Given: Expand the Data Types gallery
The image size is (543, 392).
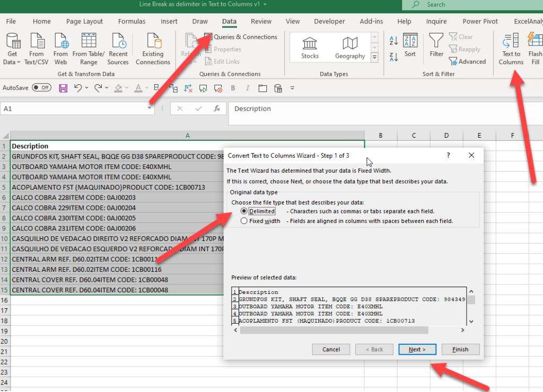Looking at the screenshot, I should [374, 57].
